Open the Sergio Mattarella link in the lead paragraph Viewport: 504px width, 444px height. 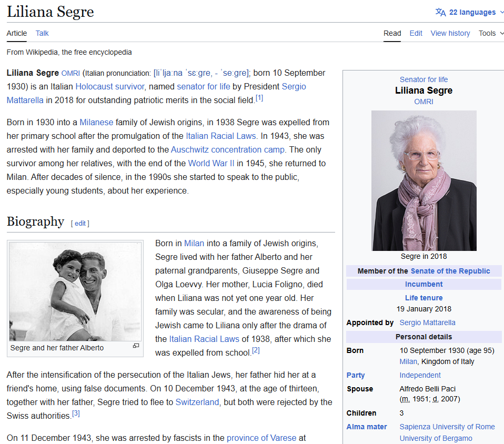click(294, 86)
